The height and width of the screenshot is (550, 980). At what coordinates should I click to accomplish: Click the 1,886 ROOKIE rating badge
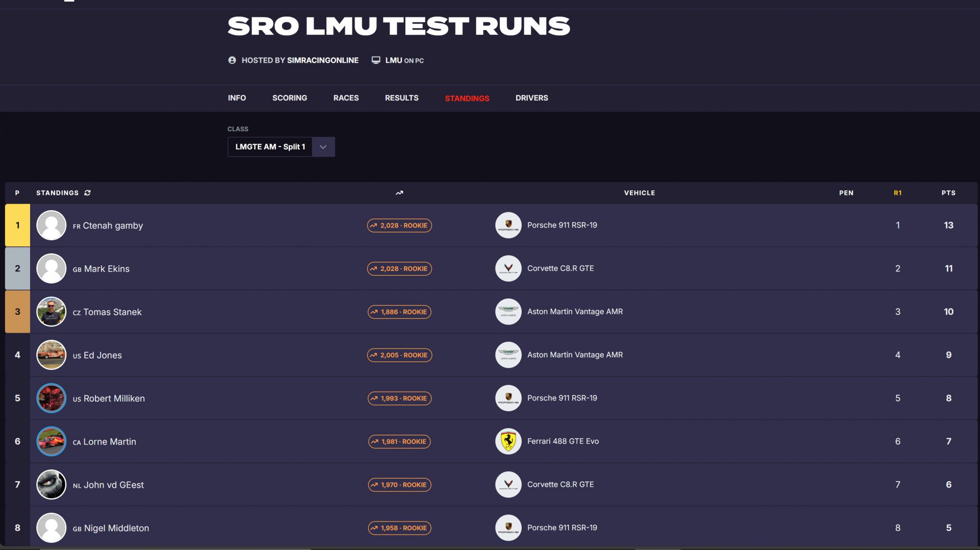click(400, 312)
